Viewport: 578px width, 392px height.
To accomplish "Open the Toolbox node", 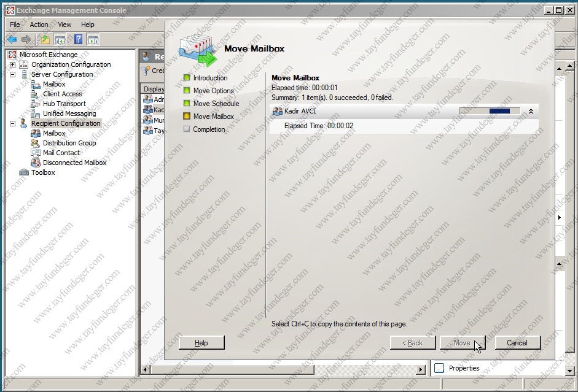I will point(43,172).
